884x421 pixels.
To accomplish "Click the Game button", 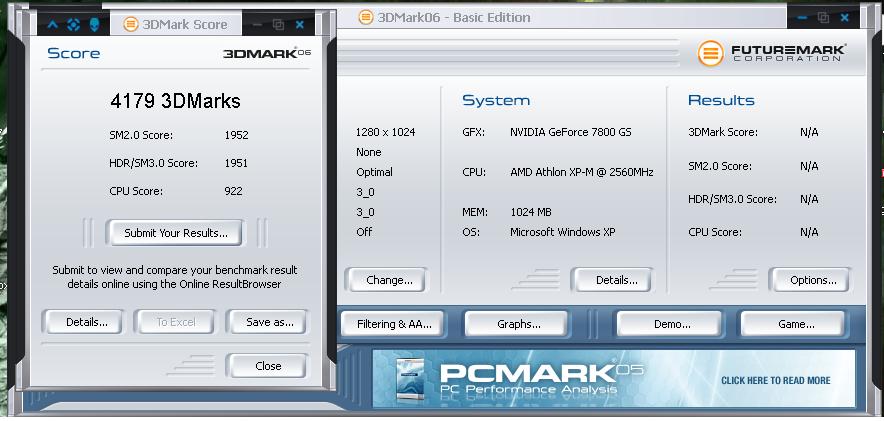I will [793, 324].
